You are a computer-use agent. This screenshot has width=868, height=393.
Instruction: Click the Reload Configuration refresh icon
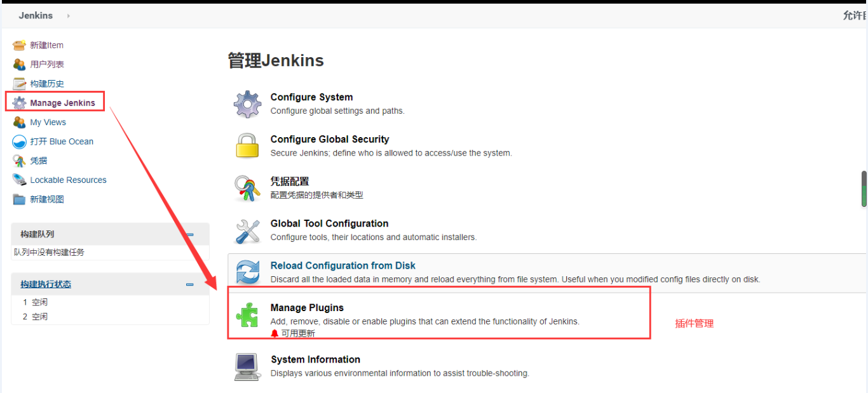pos(247,272)
